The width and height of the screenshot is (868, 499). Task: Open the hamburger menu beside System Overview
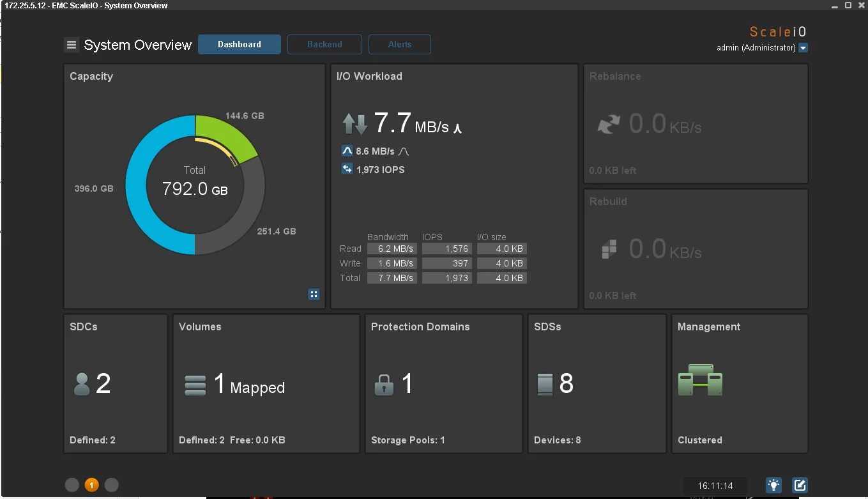tap(71, 45)
